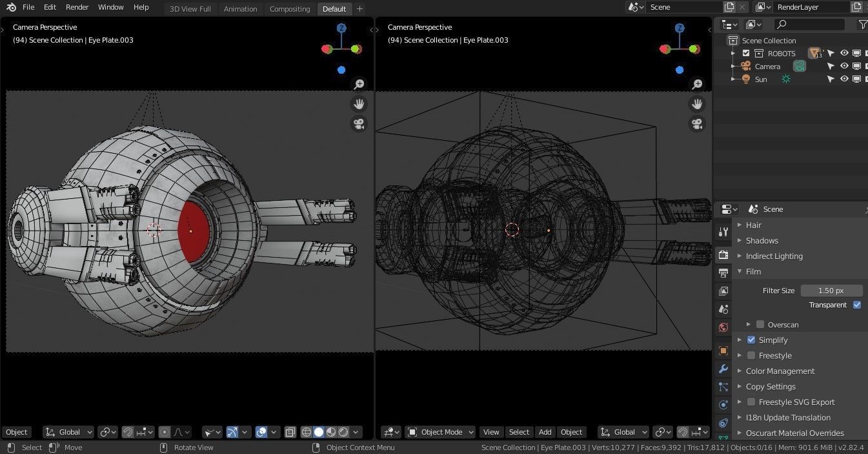Screen dimensions: 868x454
Task: Toggle camera view gizmo in left viewport
Action: click(x=359, y=123)
